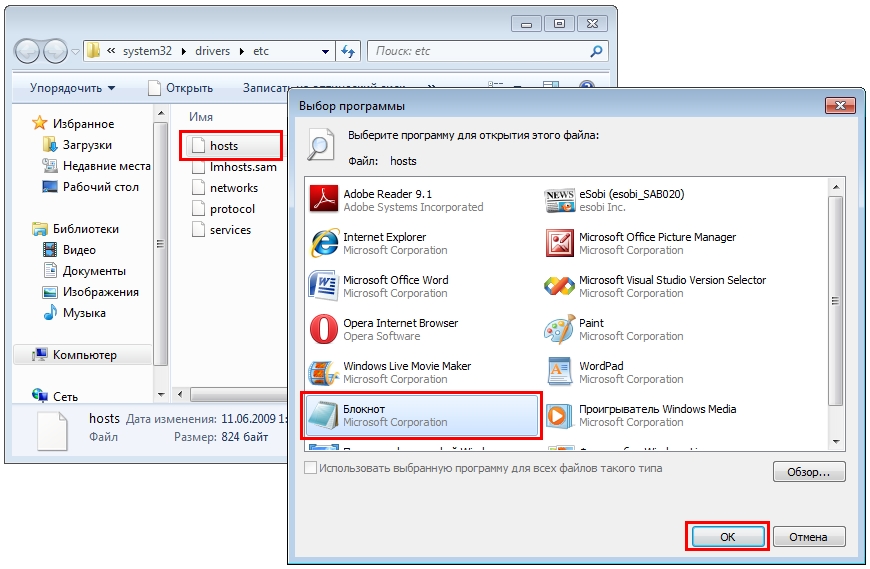Select Paint program icon

559,329
